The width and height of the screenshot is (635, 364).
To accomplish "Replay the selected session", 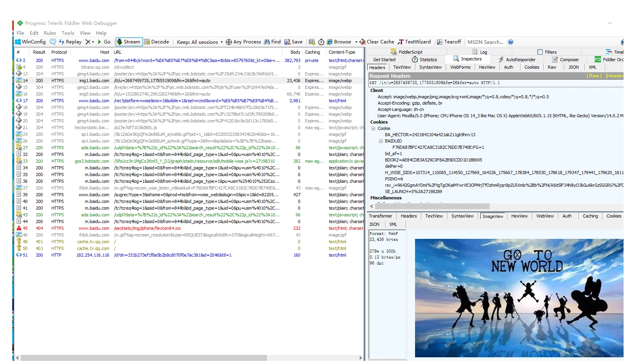I will tap(70, 42).
